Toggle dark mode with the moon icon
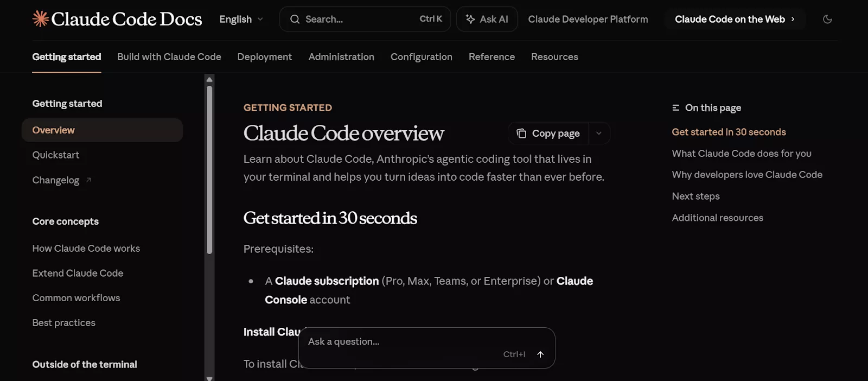 coord(827,19)
